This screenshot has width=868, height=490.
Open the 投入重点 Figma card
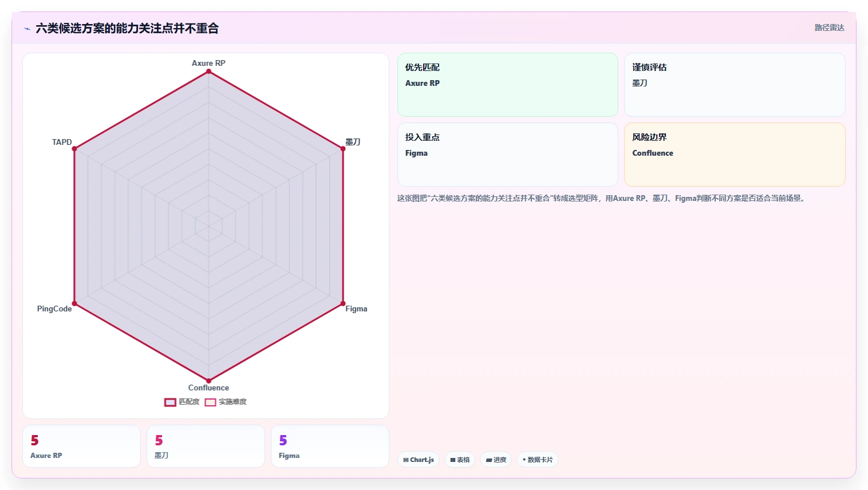click(508, 155)
